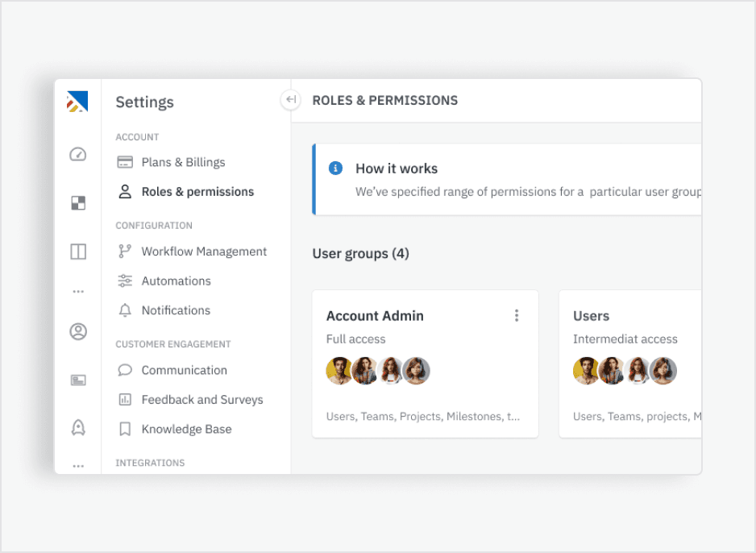The width and height of the screenshot is (756, 553).
Task: Open the Account Admin user group card title
Action: coord(375,316)
